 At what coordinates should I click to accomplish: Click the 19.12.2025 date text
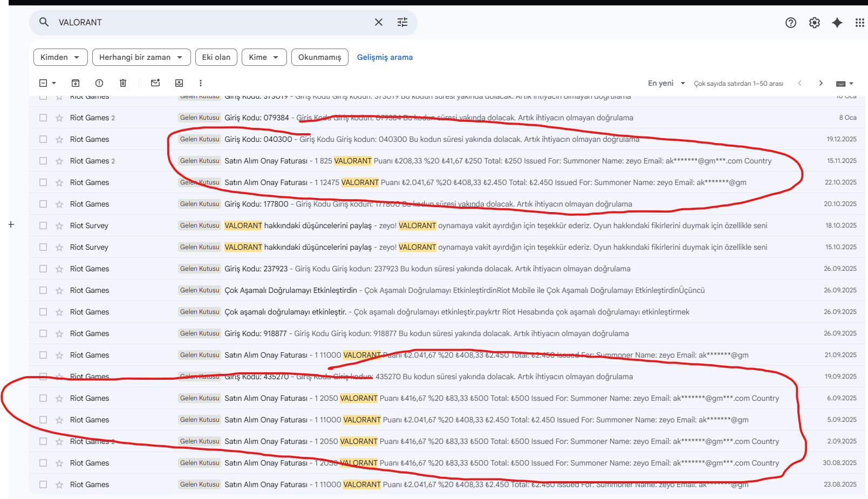842,139
